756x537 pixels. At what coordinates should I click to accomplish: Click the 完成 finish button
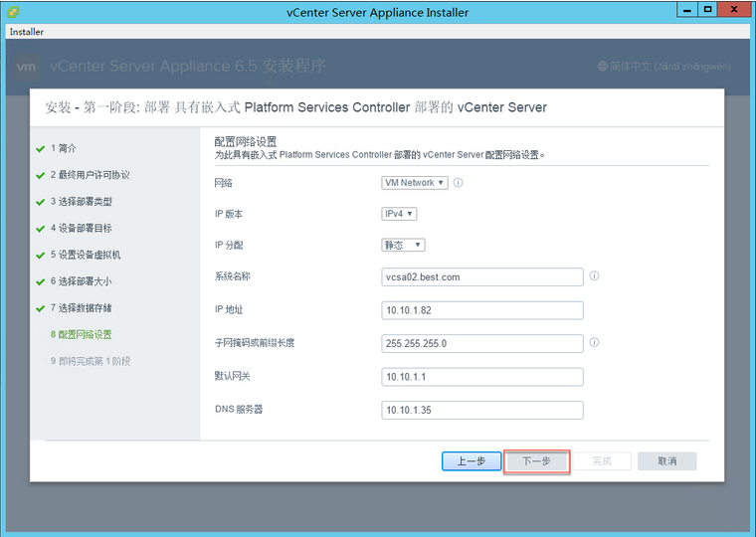[x=602, y=461]
